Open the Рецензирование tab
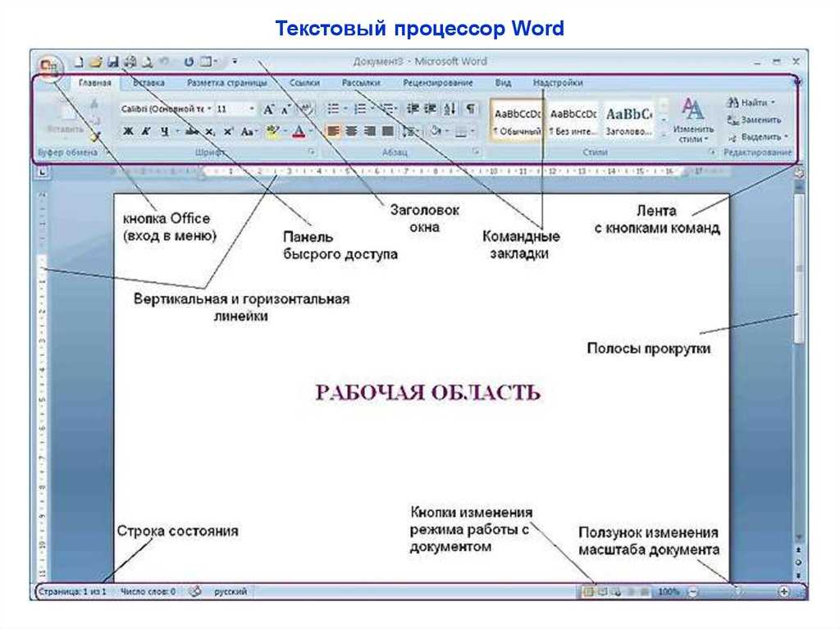 click(x=438, y=83)
